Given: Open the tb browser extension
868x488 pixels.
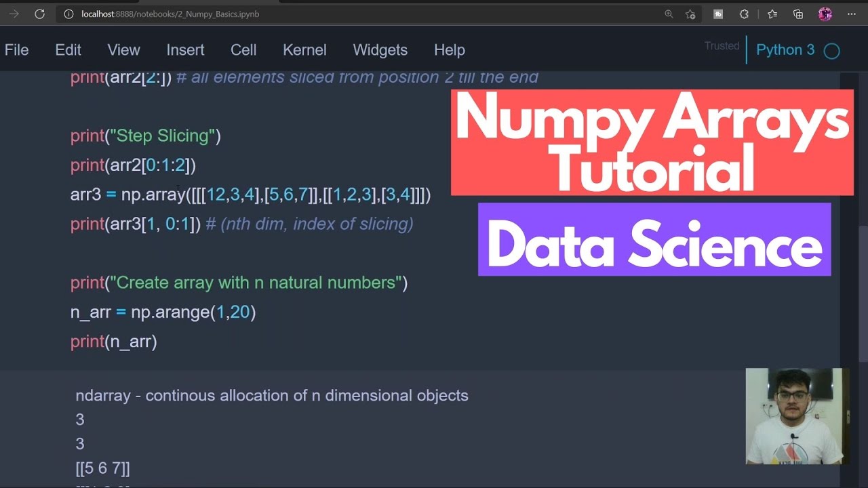Looking at the screenshot, I should click(x=718, y=14).
